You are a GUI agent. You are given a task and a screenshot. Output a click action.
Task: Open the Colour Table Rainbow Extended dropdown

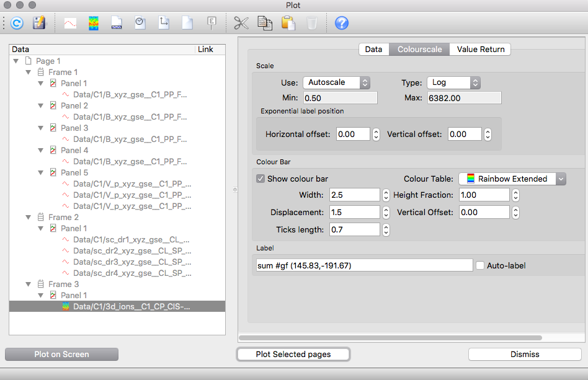tap(512, 179)
